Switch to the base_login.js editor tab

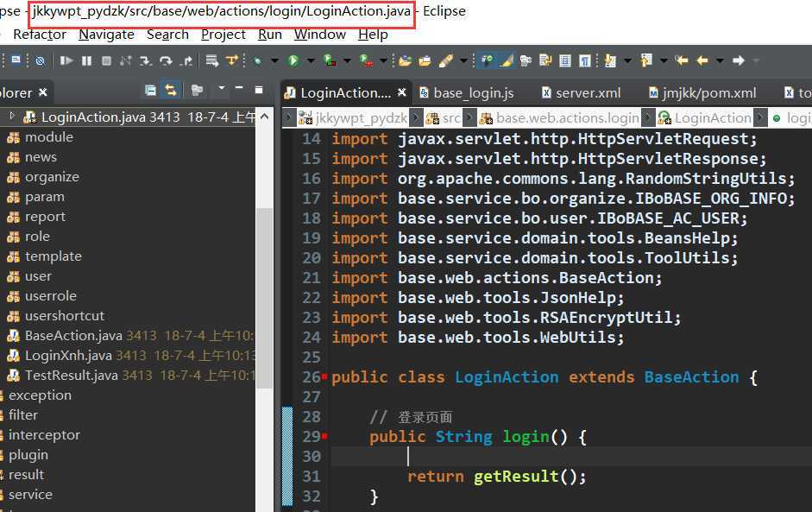click(467, 93)
